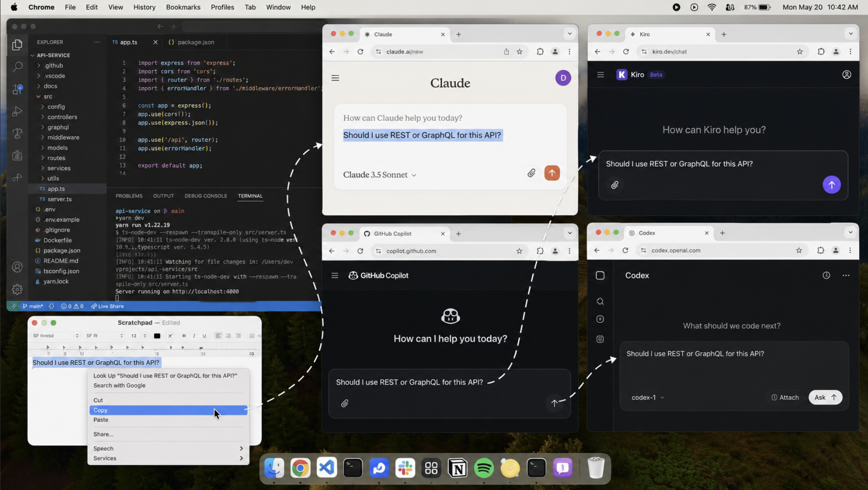Open Notion from the Dock
Image resolution: width=868 pixels, height=490 pixels.
[x=458, y=468]
